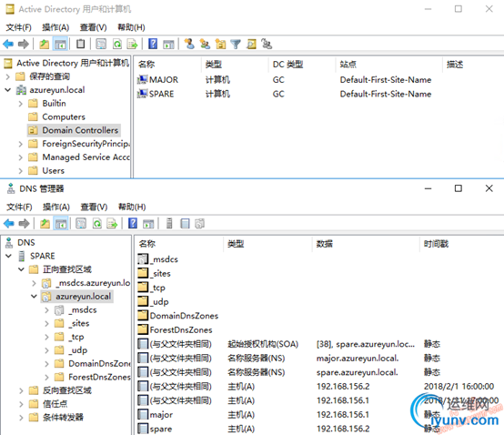Select SPARE domain controller row

285,94
